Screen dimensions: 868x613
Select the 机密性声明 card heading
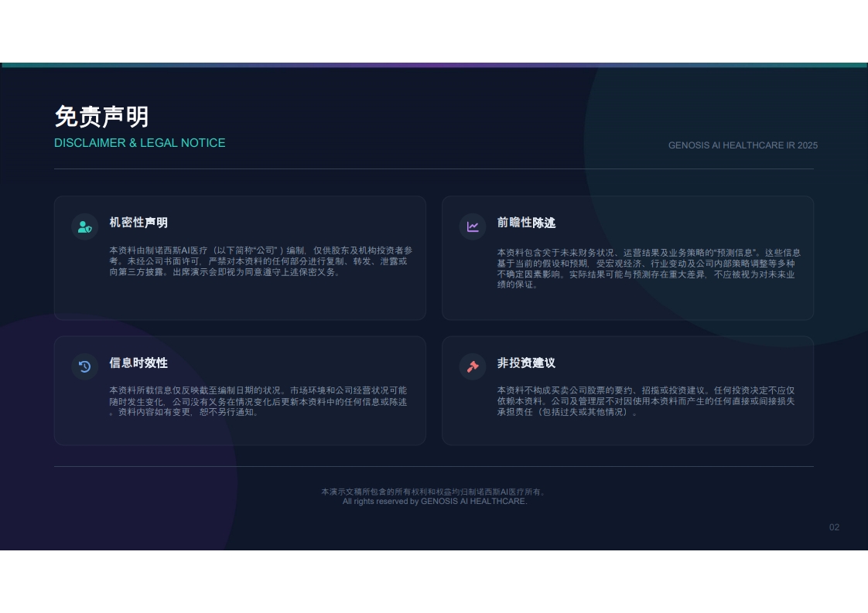pyautogui.click(x=138, y=223)
